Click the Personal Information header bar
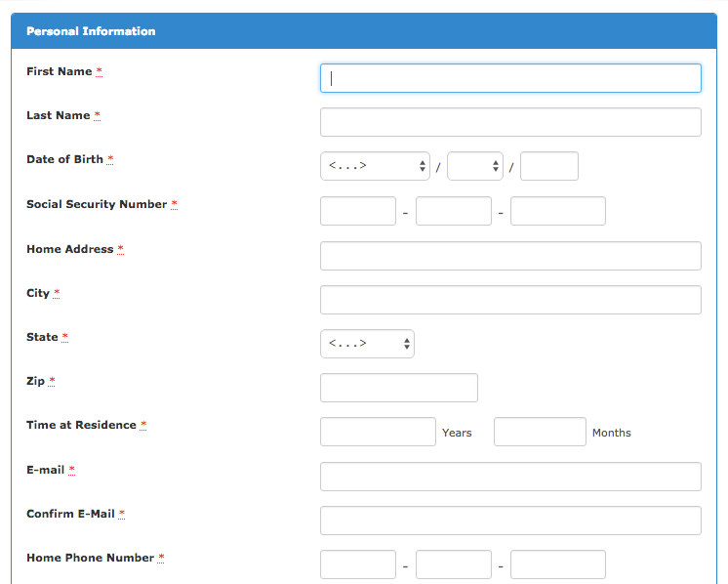Image resolution: width=728 pixels, height=584 pixels. 364,31
